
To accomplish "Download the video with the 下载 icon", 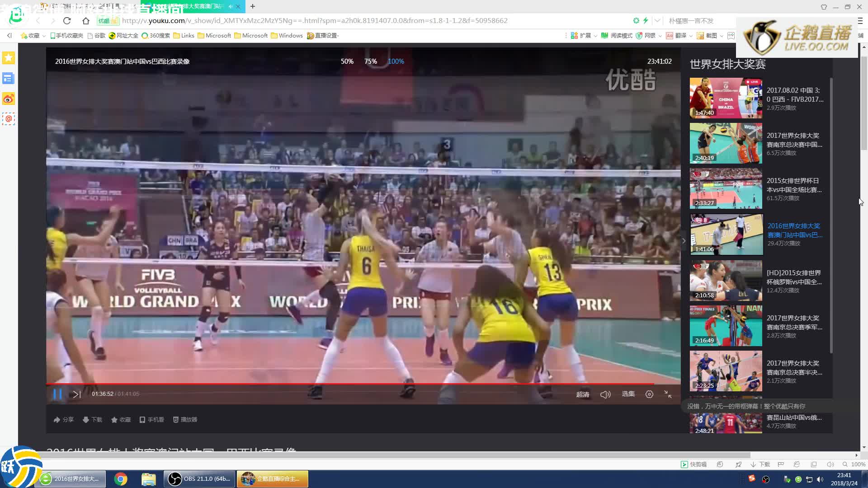I will (92, 420).
